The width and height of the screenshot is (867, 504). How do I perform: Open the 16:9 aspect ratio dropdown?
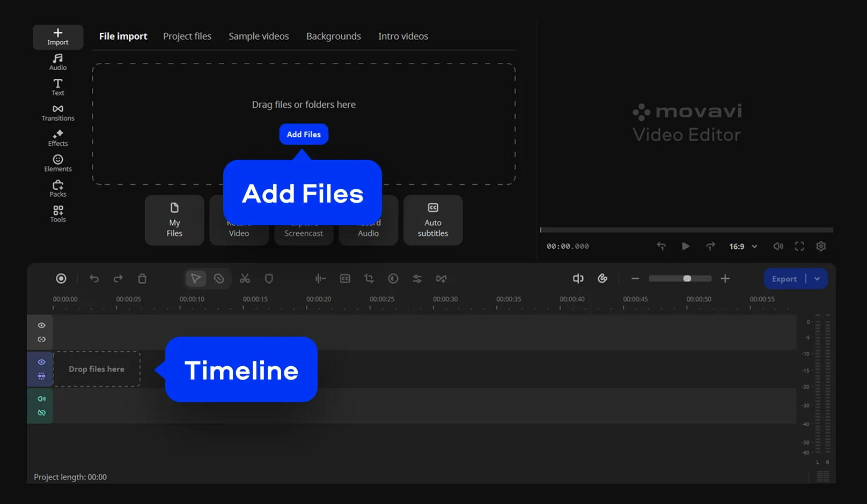coord(743,247)
